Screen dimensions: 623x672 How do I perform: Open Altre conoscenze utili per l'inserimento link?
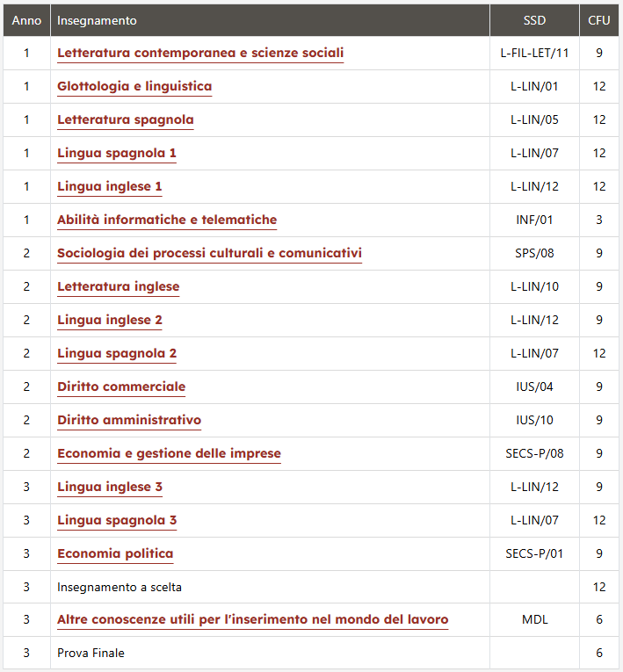click(252, 619)
